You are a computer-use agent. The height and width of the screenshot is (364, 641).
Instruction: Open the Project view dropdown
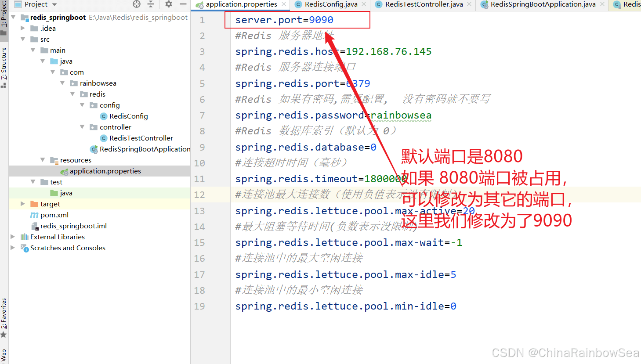(54, 4)
